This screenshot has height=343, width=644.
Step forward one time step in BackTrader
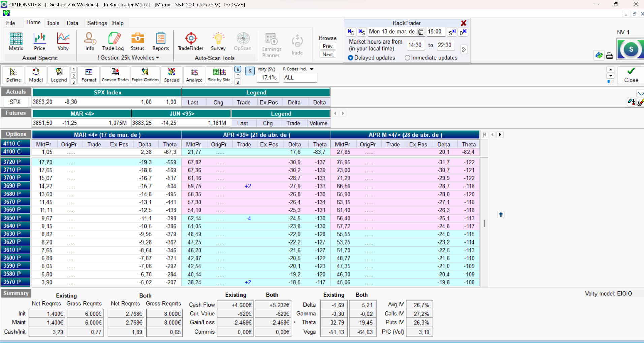(x=452, y=32)
